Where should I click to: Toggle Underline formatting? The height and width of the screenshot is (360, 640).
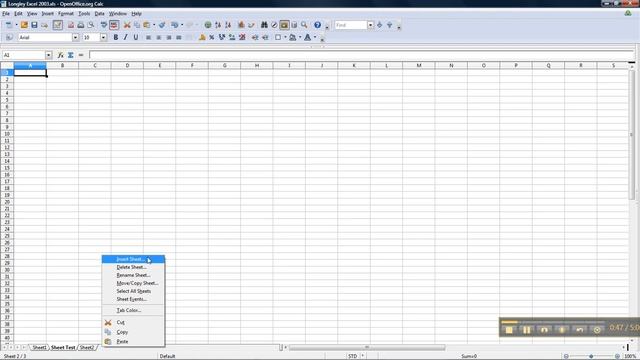point(136,38)
